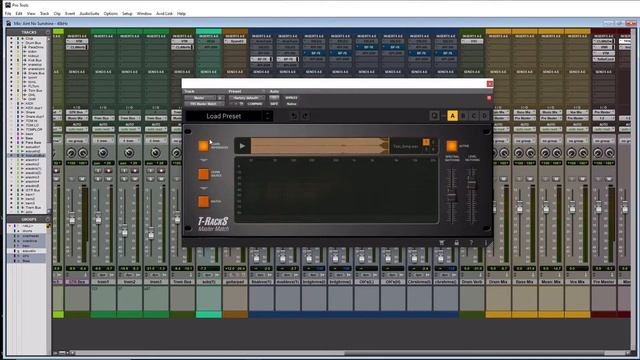Open GTR Bus channel no group selector
The height and width of the screenshot is (360, 640).
(x=77, y=141)
